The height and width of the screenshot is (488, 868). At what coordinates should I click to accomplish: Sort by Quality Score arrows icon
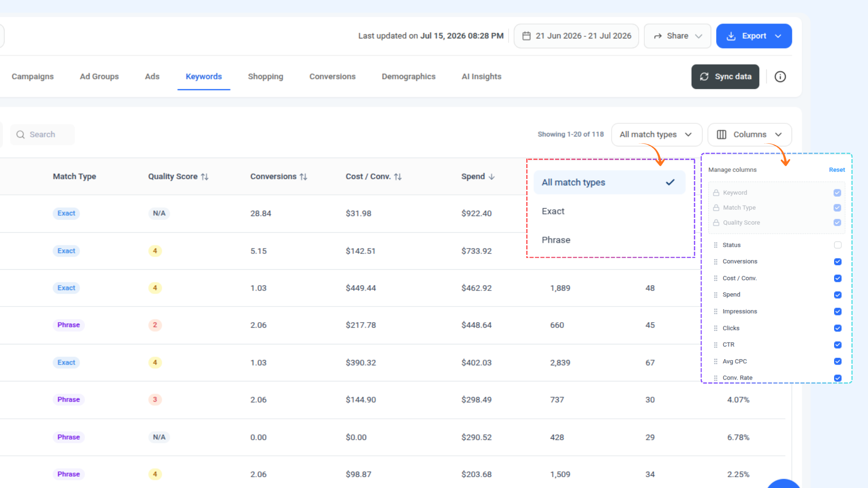coord(205,177)
